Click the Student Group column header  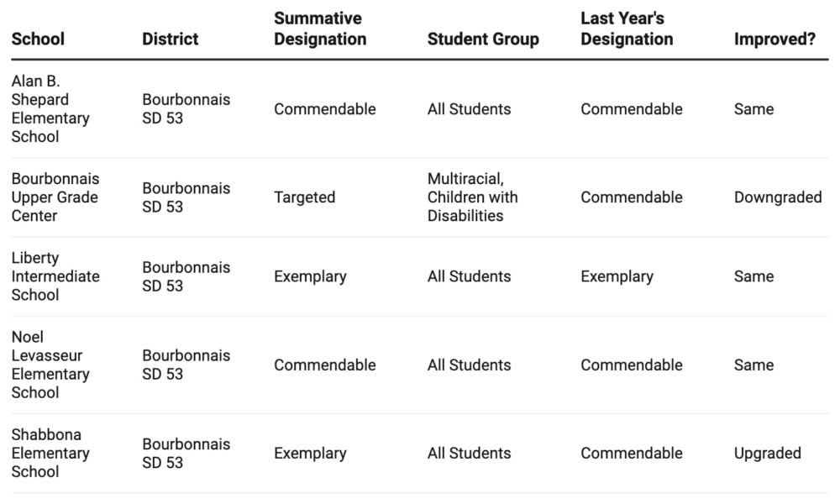483,39
